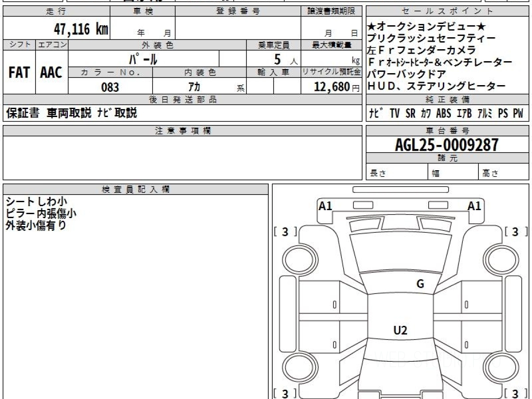Select the color code 083
The height and width of the screenshot is (399, 532).
coord(110,87)
